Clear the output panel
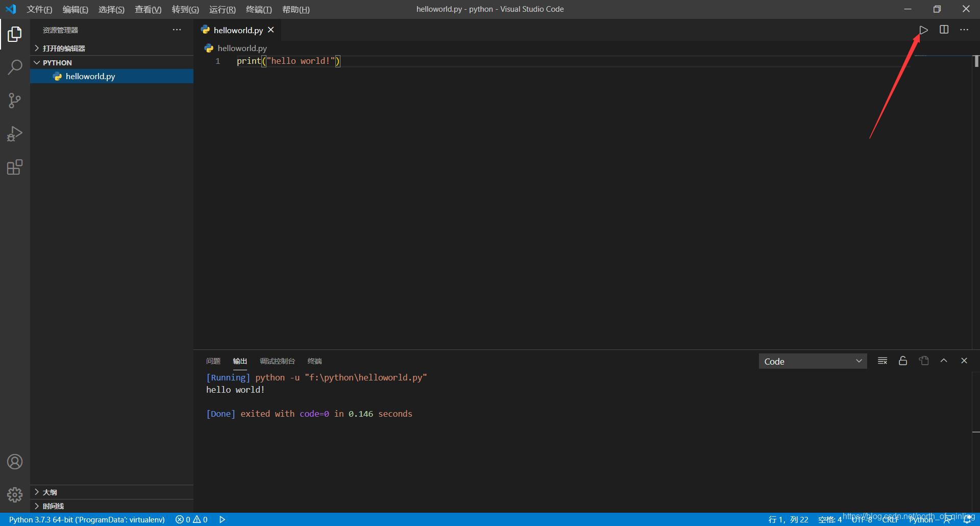 coord(883,361)
